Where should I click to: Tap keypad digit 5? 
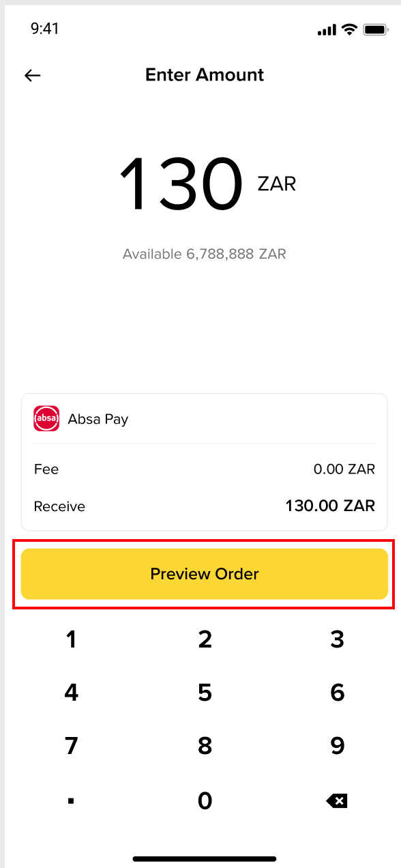coord(205,693)
